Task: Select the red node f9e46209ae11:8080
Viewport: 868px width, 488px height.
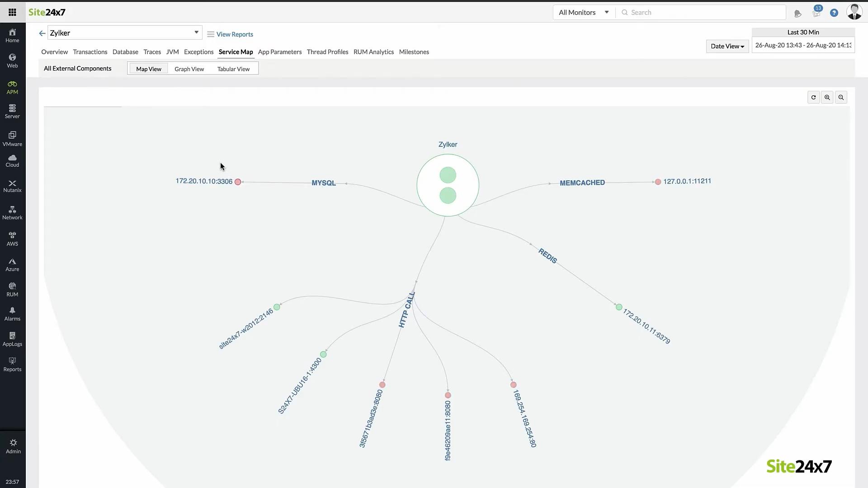Action: (x=448, y=395)
